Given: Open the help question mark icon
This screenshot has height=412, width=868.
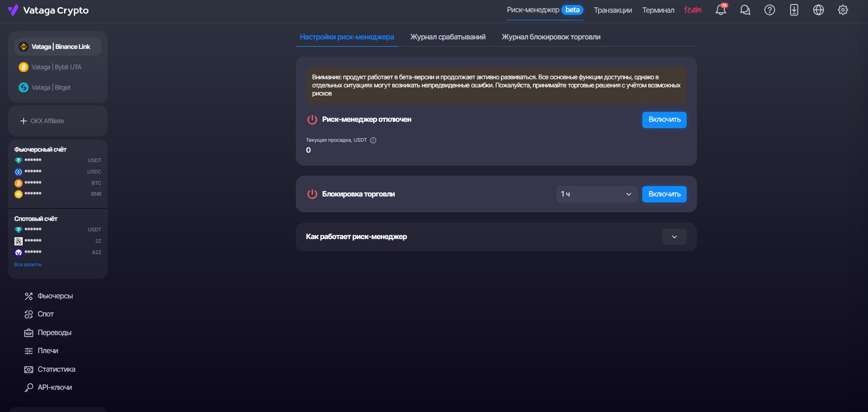Looking at the screenshot, I should tap(769, 10).
